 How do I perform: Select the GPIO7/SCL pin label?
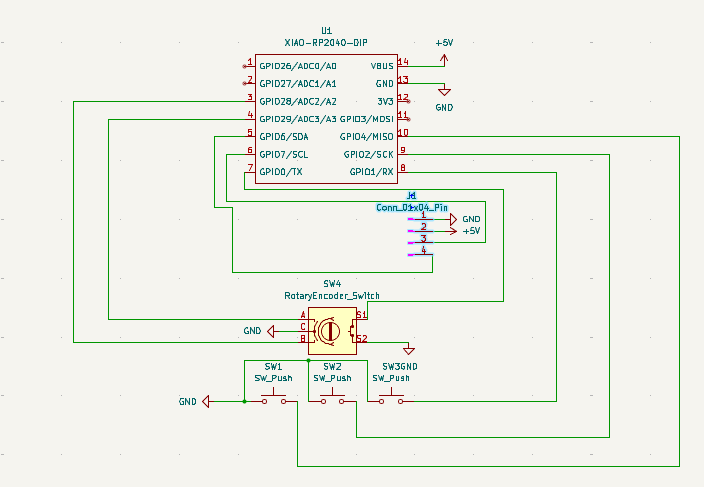[284, 154]
